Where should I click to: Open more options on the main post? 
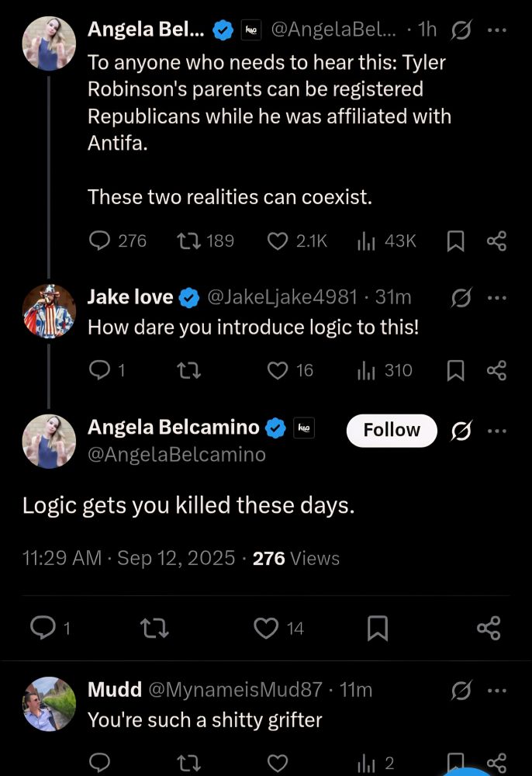click(496, 431)
